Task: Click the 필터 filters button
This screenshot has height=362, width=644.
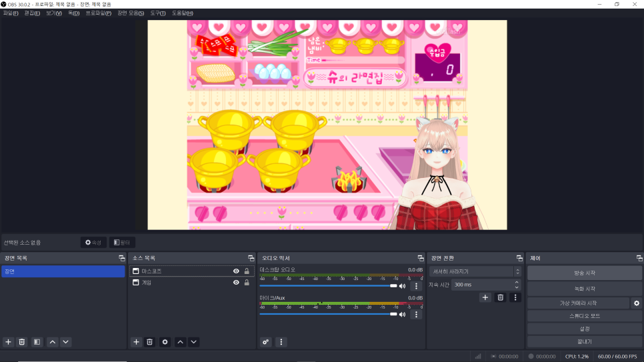Action: [x=122, y=243]
